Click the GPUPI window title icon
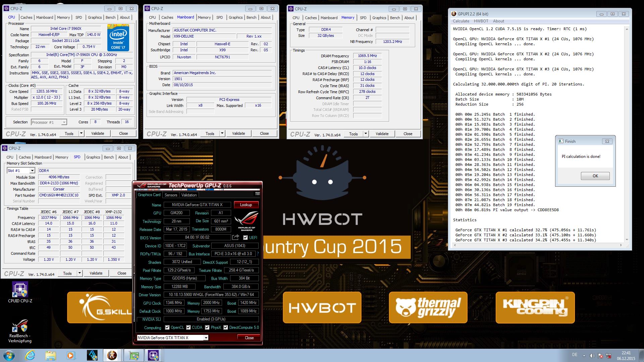This screenshot has width=644, height=362. coord(454,14)
